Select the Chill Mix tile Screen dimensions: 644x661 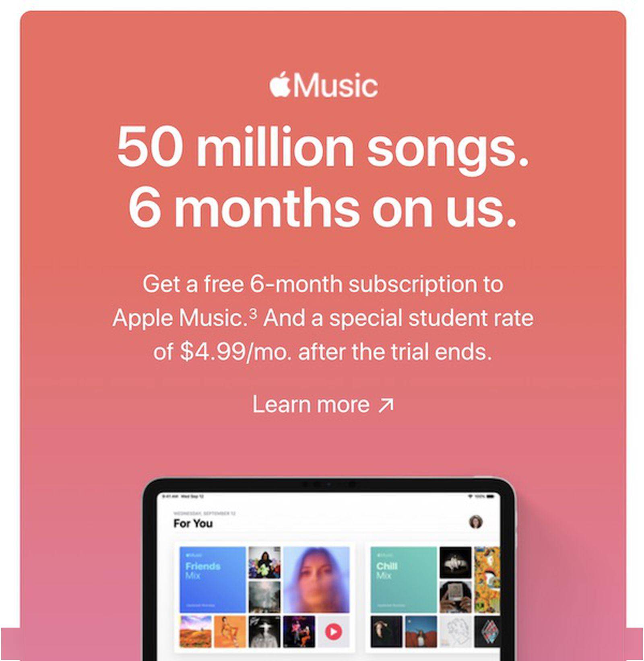coord(403,580)
